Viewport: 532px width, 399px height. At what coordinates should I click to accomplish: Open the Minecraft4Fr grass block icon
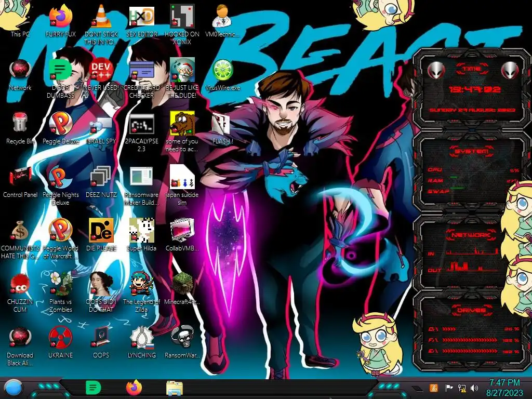[x=182, y=288]
